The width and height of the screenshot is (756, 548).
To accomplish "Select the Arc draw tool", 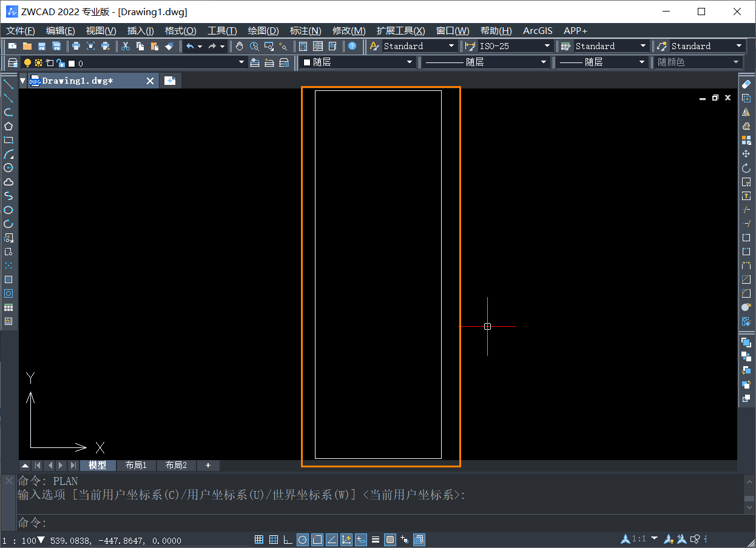I will 8,154.
